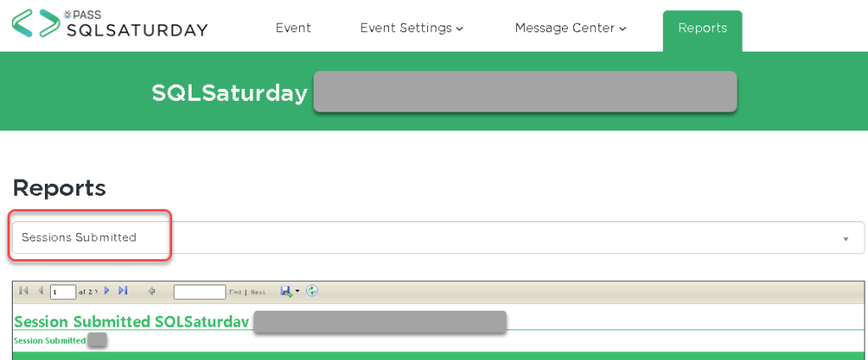Image resolution: width=868 pixels, height=360 pixels.
Task: Open the Message Center menu
Action: [570, 28]
